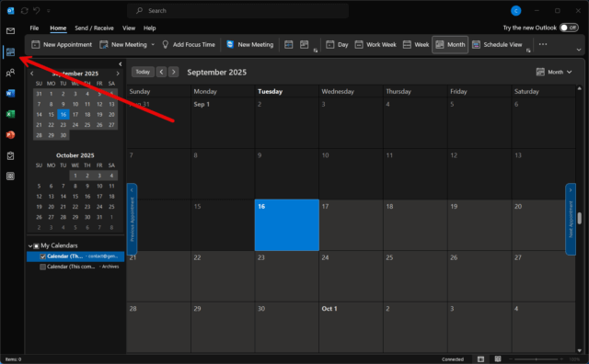
Task: Open Arrange group dialog launcher
Action: [x=528, y=51]
